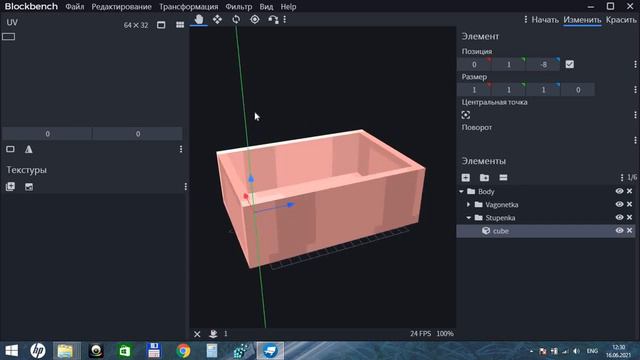Open Windows Start menu
The image size is (640, 360).
click(x=12, y=351)
